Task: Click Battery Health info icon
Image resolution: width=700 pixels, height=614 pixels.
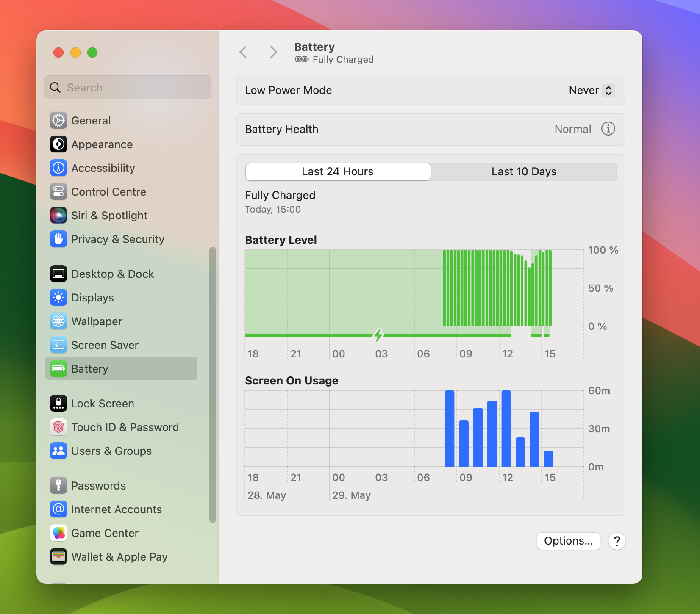Action: pyautogui.click(x=608, y=129)
